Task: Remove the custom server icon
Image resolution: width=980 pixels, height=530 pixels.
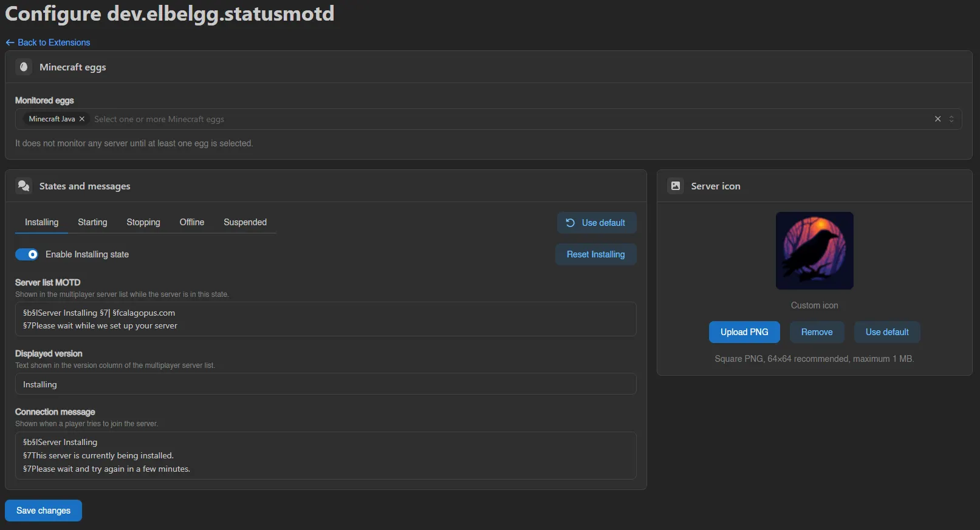Action: click(x=817, y=332)
